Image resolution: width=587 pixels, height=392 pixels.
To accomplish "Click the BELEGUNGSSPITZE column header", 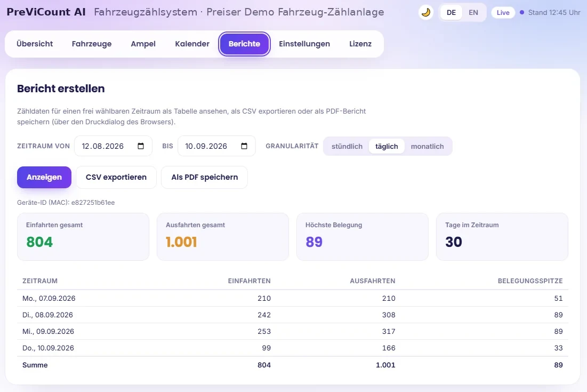I will tap(530, 281).
